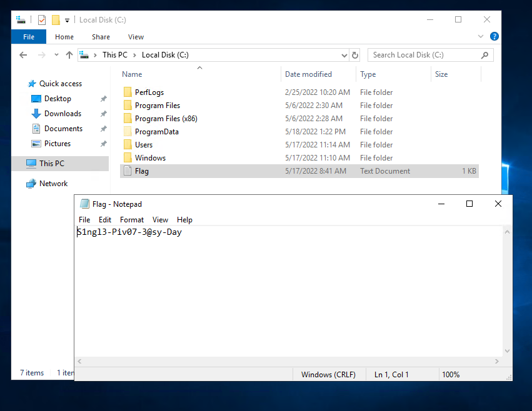Image resolution: width=532 pixels, height=411 pixels.
Task: Click Notepad horizontal scrollbar left arrow
Action: [79, 362]
